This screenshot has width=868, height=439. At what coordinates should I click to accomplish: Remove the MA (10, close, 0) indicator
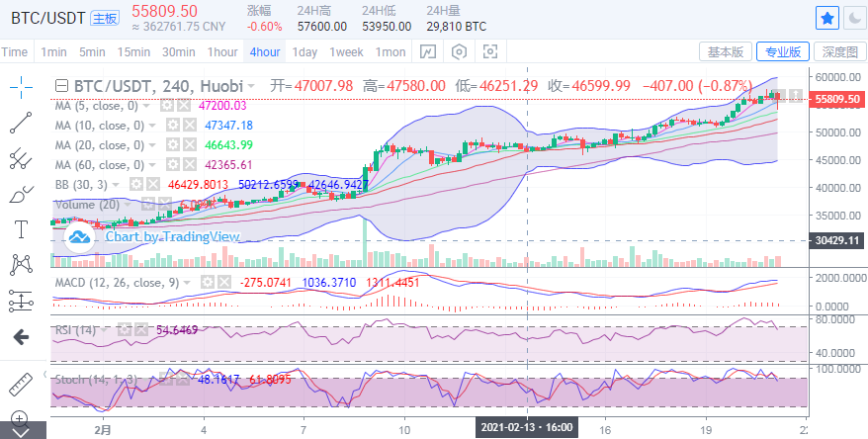pos(190,126)
